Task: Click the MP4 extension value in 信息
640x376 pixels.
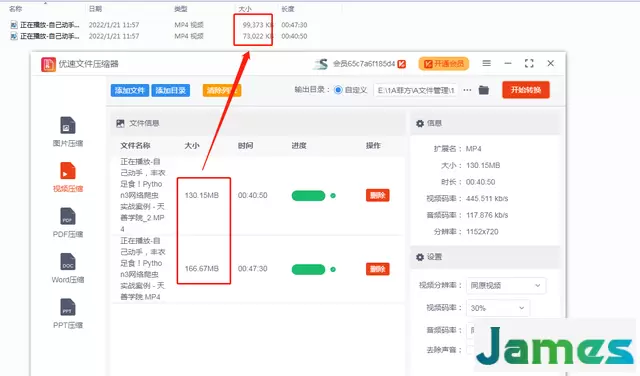Action: click(x=473, y=149)
